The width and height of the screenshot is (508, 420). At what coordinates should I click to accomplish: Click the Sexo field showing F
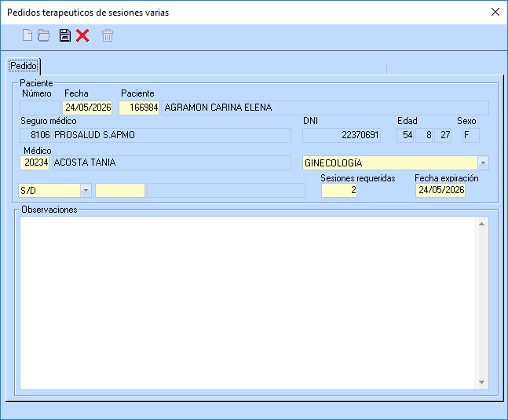click(471, 135)
